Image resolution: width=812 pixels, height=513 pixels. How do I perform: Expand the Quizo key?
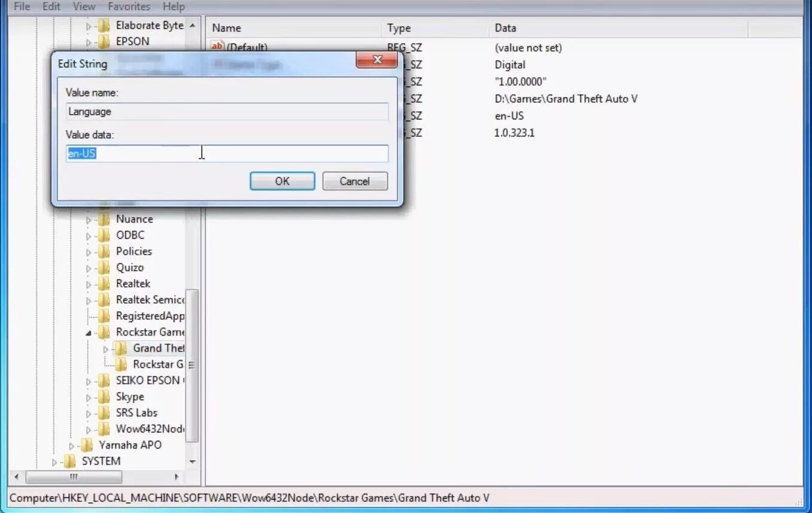coord(89,268)
